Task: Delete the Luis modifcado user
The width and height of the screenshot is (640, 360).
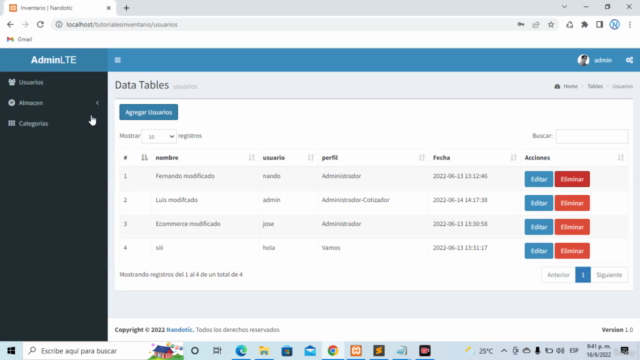Action: point(572,203)
